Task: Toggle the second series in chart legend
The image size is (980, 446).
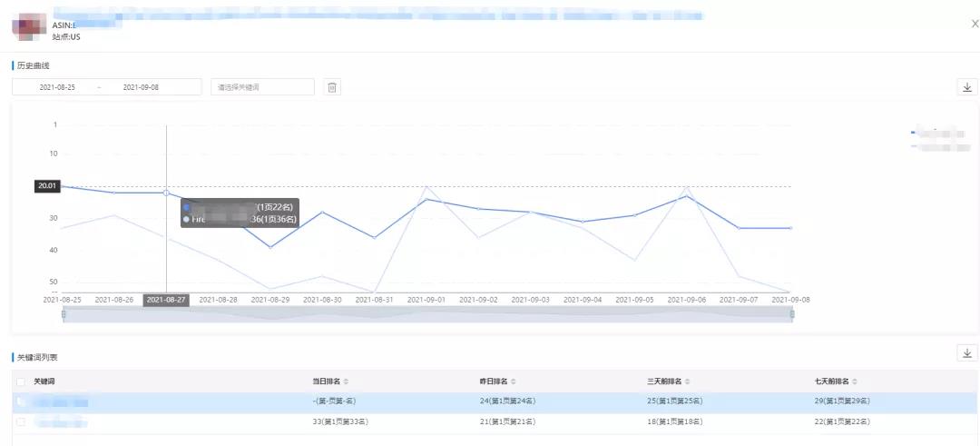Action: coord(938,147)
